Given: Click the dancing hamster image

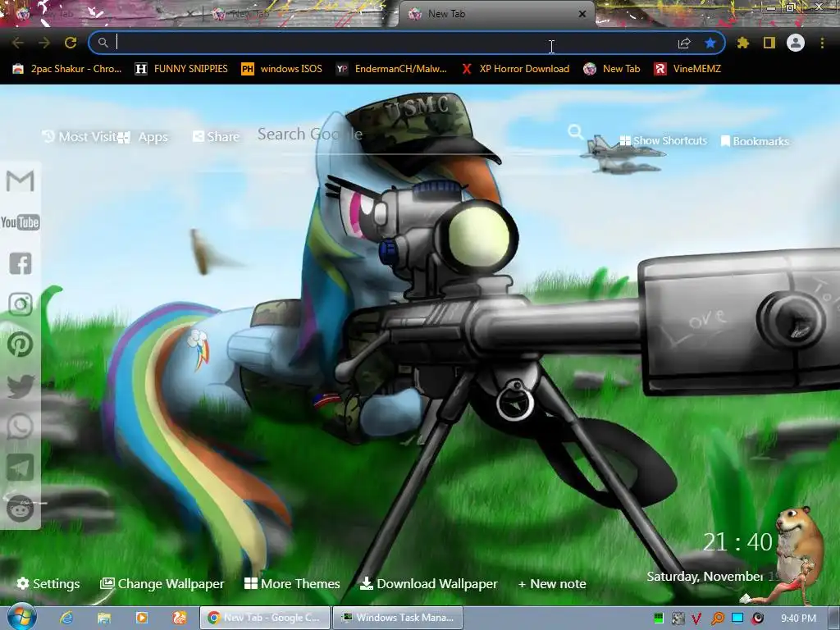Looking at the screenshot, I should pyautogui.click(x=793, y=555).
